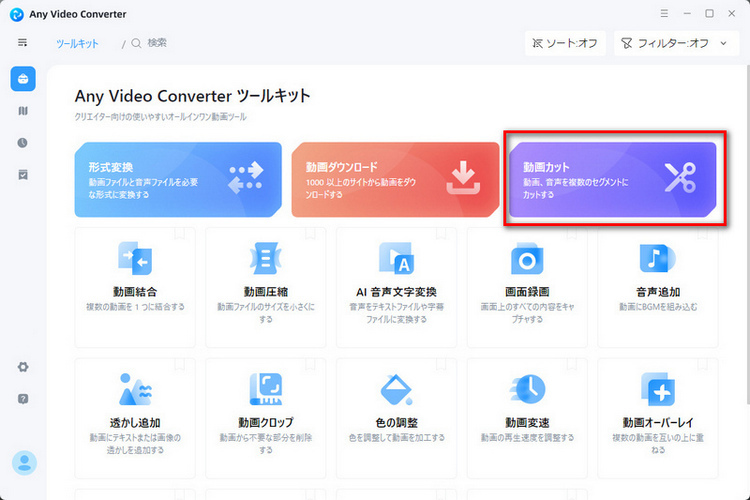Viewport: 750px width, 500px height.
Task: Open the title bar menu icon
Action: [x=664, y=13]
